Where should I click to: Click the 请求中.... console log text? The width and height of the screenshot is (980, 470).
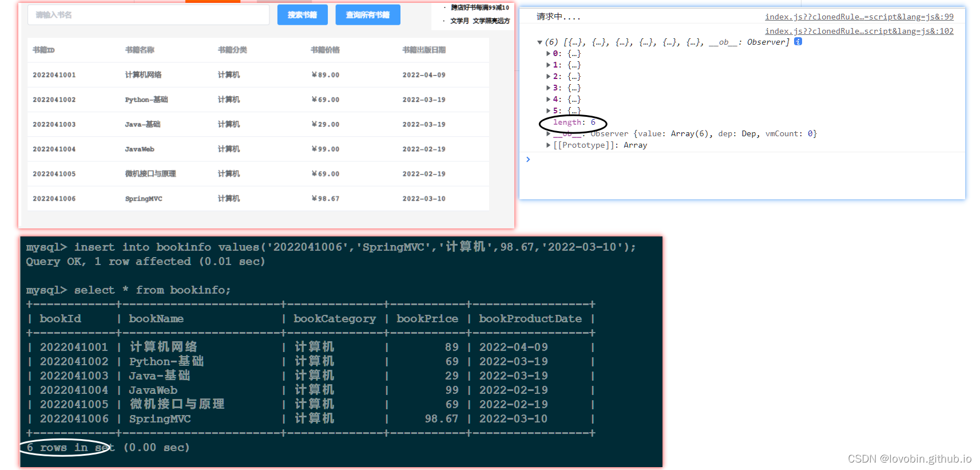coord(558,17)
